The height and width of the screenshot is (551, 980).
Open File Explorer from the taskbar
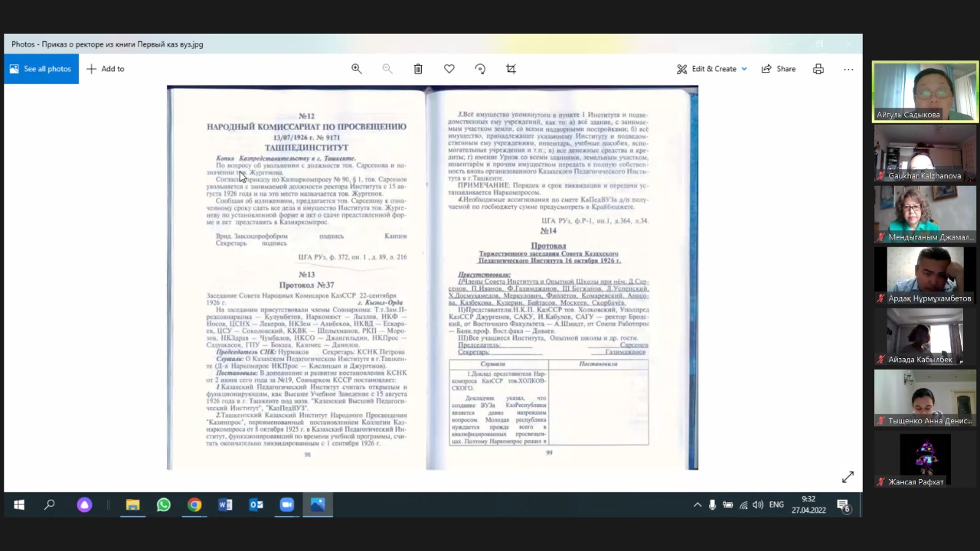click(x=132, y=505)
